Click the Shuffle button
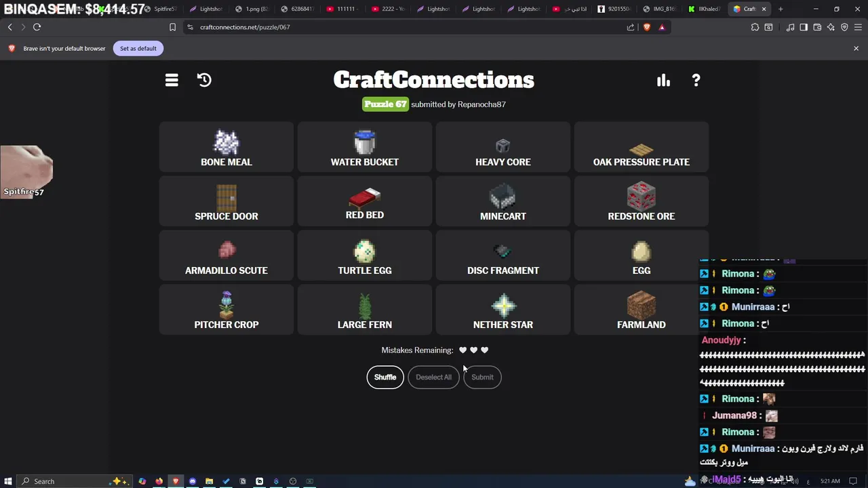The width and height of the screenshot is (868, 488). [385, 377]
